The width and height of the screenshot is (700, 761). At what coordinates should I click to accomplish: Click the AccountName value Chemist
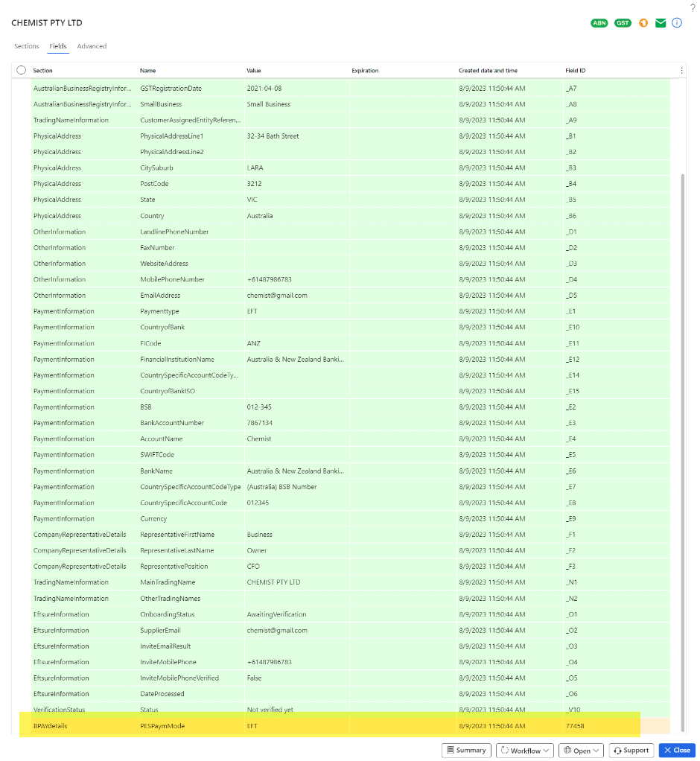(x=258, y=439)
